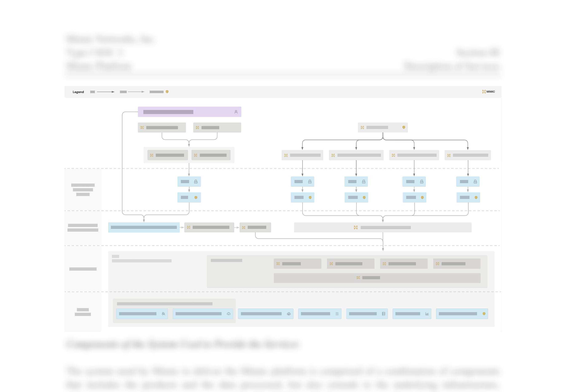Click the gold shield icon in the legend

pos(167,92)
